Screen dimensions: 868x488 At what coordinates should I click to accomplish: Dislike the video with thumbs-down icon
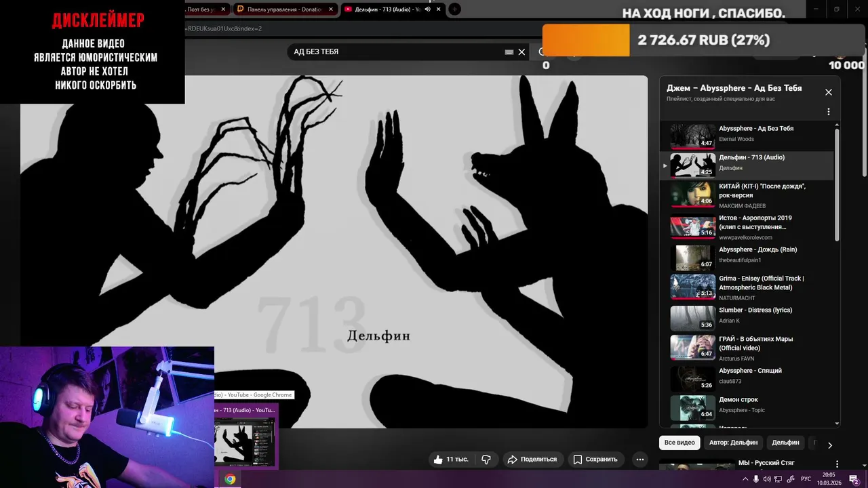(486, 459)
